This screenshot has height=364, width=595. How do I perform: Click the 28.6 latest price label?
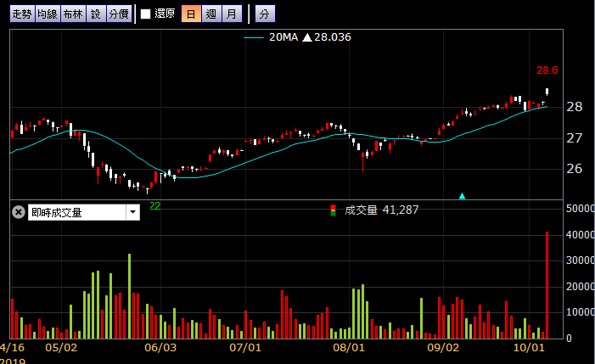click(x=547, y=70)
